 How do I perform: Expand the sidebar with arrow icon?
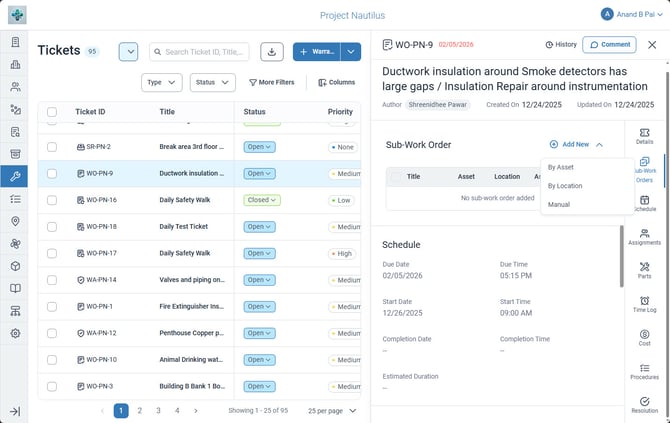pos(15,411)
